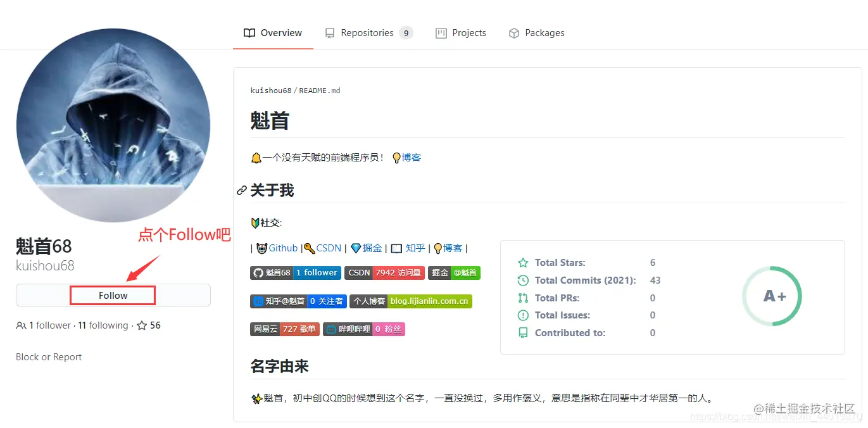Click the star icon next to 56

pos(142,325)
